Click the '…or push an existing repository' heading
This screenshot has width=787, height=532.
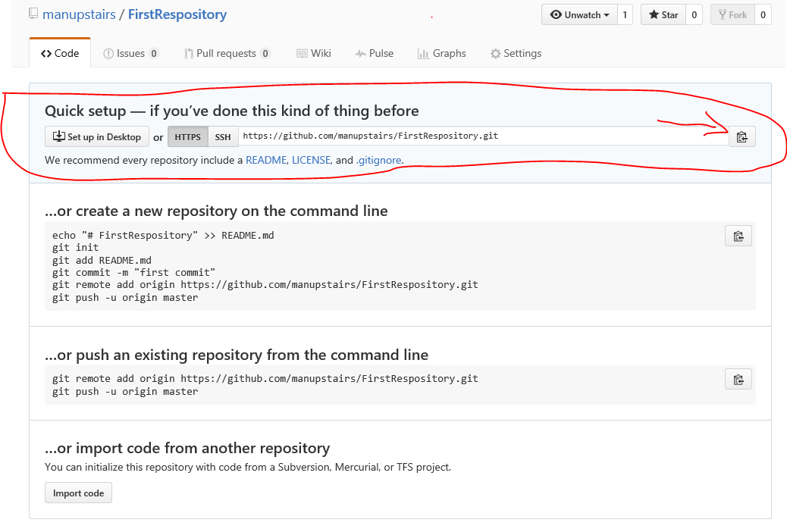click(x=237, y=355)
